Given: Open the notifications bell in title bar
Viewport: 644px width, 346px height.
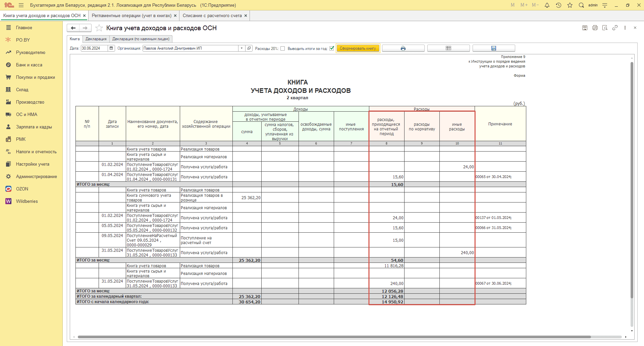Looking at the screenshot, I should (547, 5).
